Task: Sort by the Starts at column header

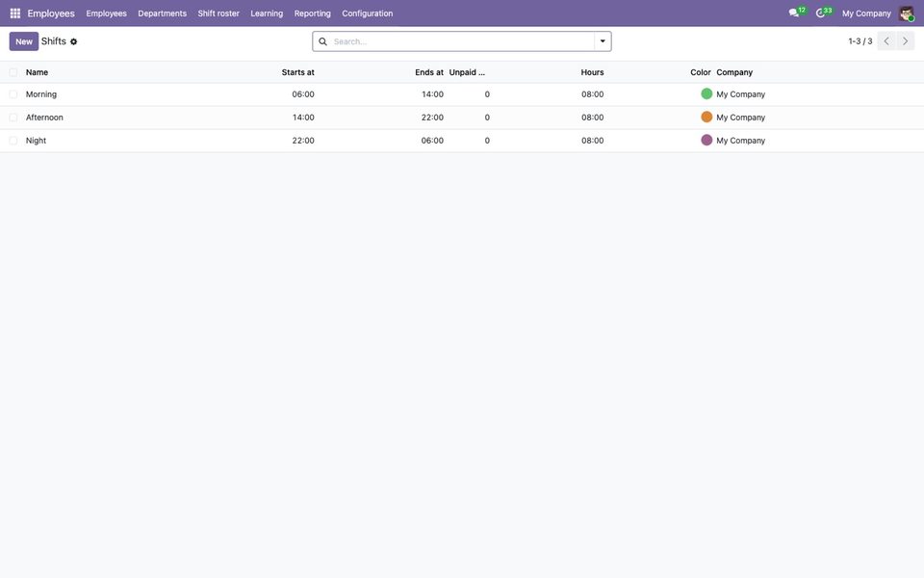Action: (x=297, y=72)
